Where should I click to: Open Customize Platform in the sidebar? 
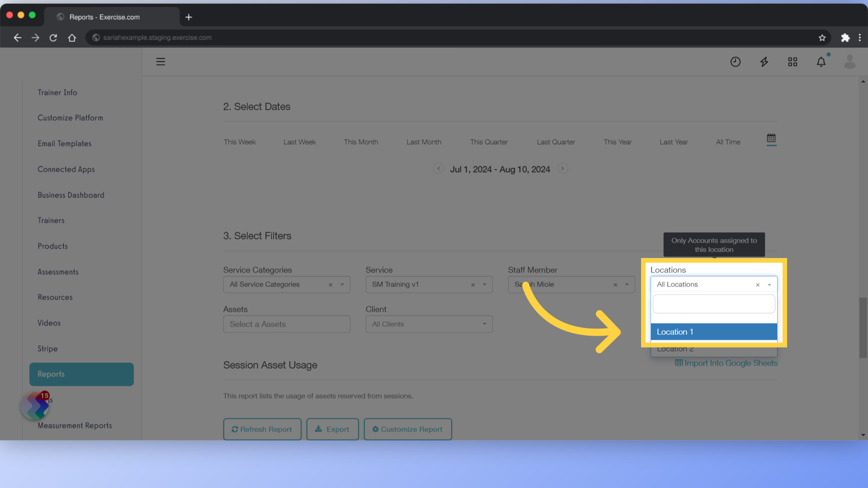(x=70, y=118)
